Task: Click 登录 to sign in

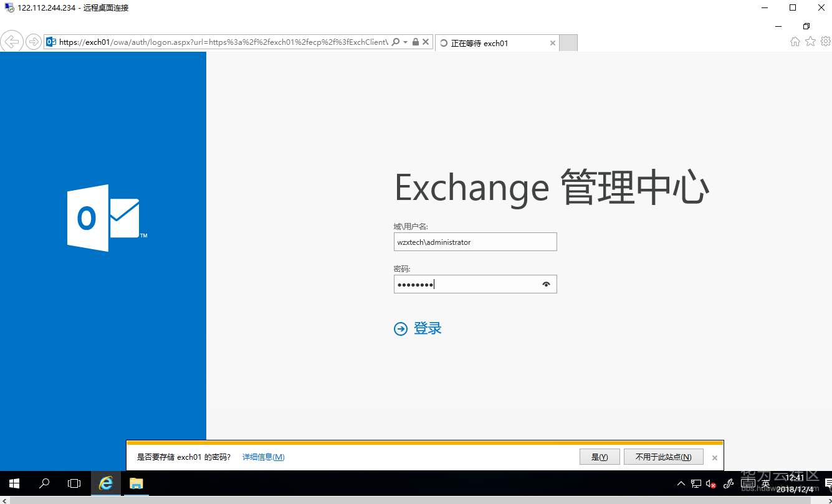Action: coord(417,328)
